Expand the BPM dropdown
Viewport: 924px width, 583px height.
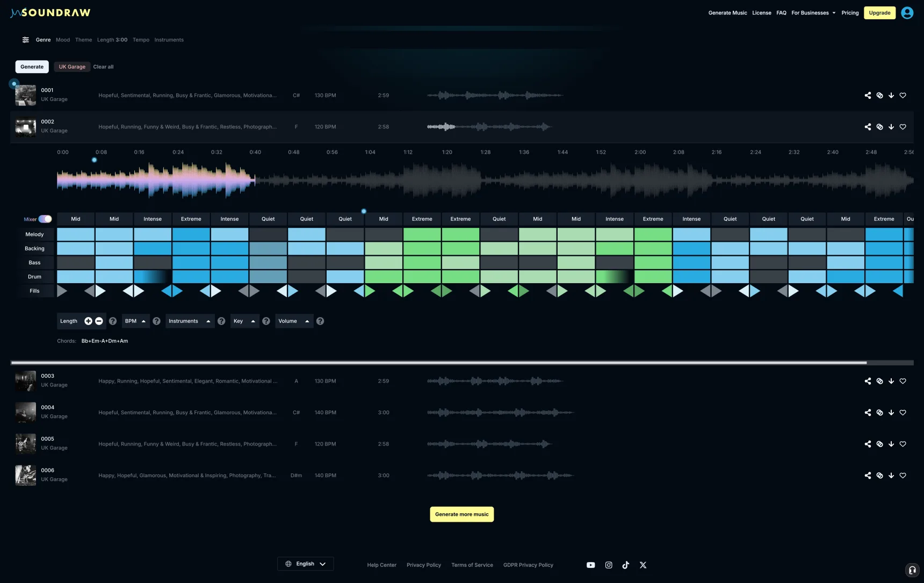coord(135,321)
